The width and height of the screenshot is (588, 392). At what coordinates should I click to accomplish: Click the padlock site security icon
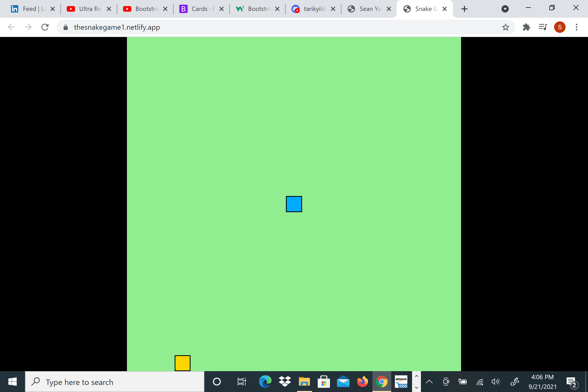point(65,27)
